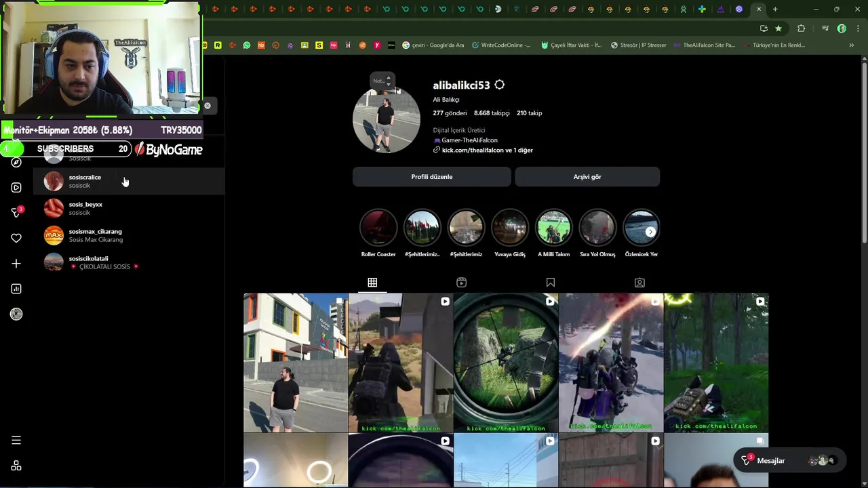
Task: Clear the search with the X button
Action: 208,105
